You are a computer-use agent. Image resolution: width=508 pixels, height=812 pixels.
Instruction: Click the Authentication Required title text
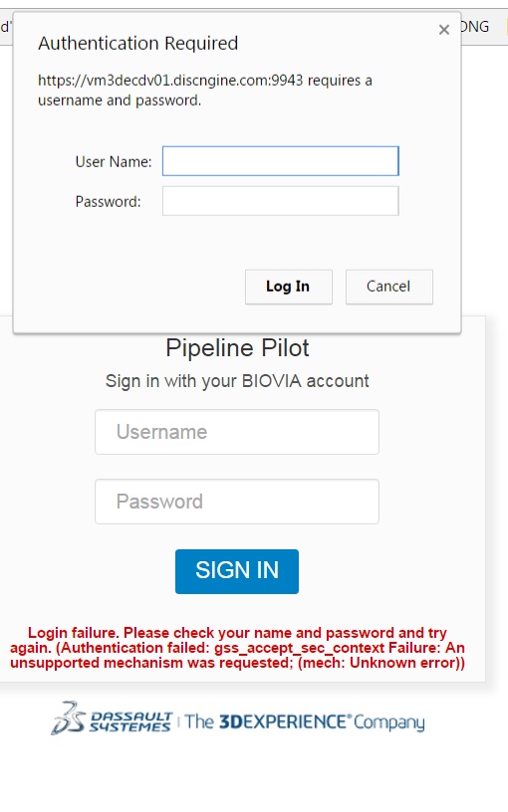pos(137,43)
